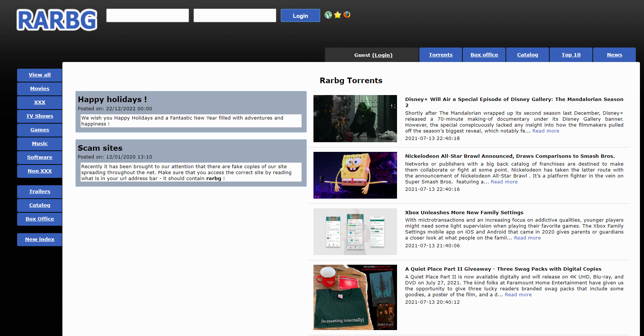Open Games category in sidebar

(x=40, y=130)
